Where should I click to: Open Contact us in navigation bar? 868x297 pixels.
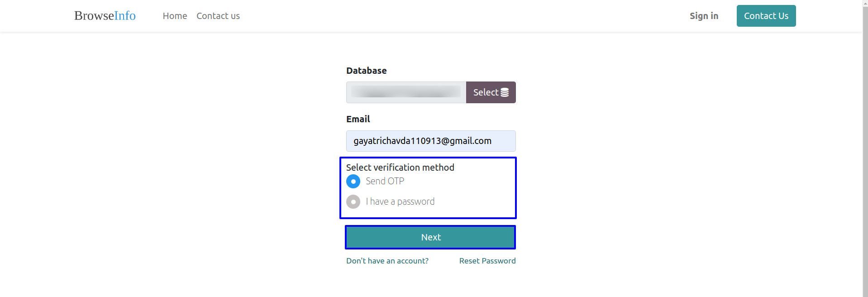click(x=218, y=16)
